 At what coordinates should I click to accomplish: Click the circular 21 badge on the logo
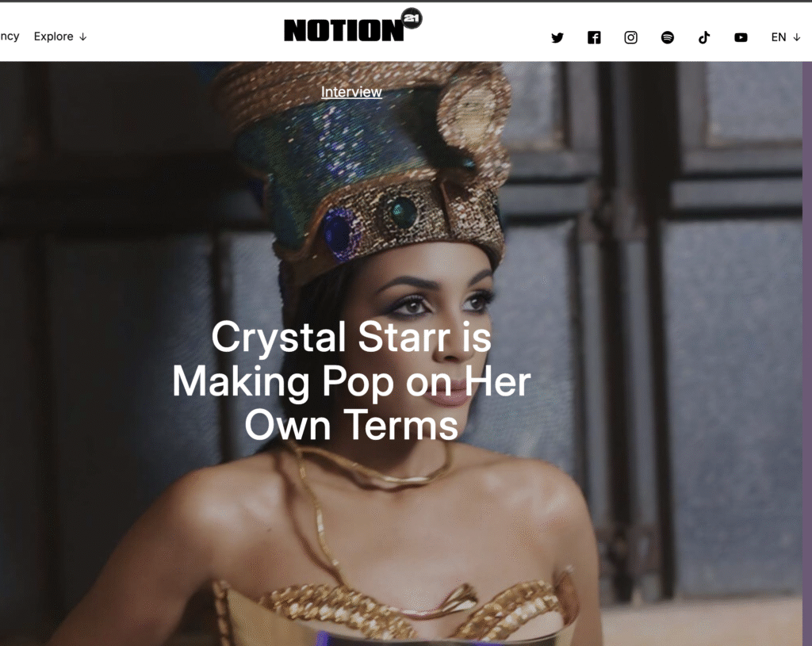pos(412,19)
